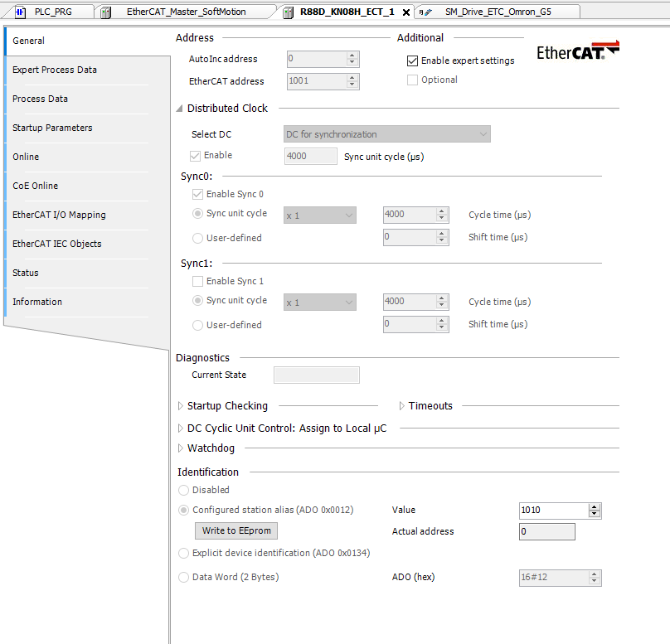Expand the Startup Checking section
The height and width of the screenshot is (644, 670).
click(181, 406)
